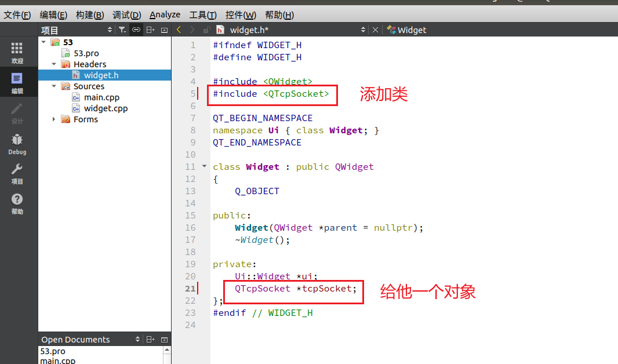Open the 调试(D) menu
Viewport: 618px width, 364px height.
pos(126,15)
